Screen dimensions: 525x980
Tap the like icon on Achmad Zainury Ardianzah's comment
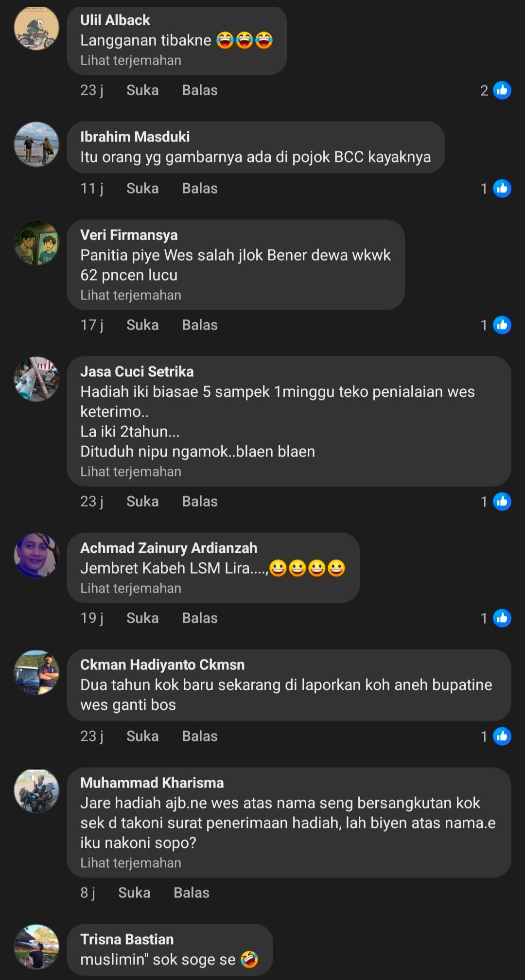coord(502,618)
